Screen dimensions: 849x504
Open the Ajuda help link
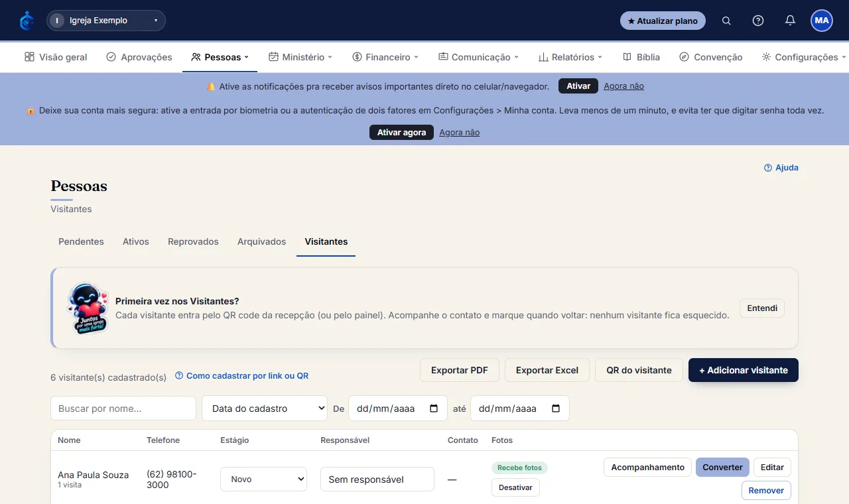(781, 168)
